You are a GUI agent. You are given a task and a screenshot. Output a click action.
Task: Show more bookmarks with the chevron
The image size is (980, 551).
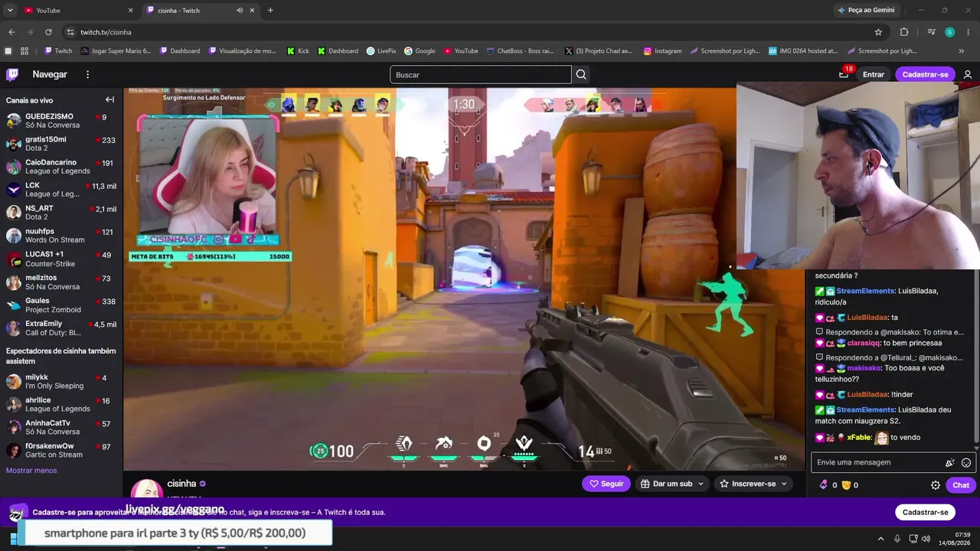coord(962,51)
